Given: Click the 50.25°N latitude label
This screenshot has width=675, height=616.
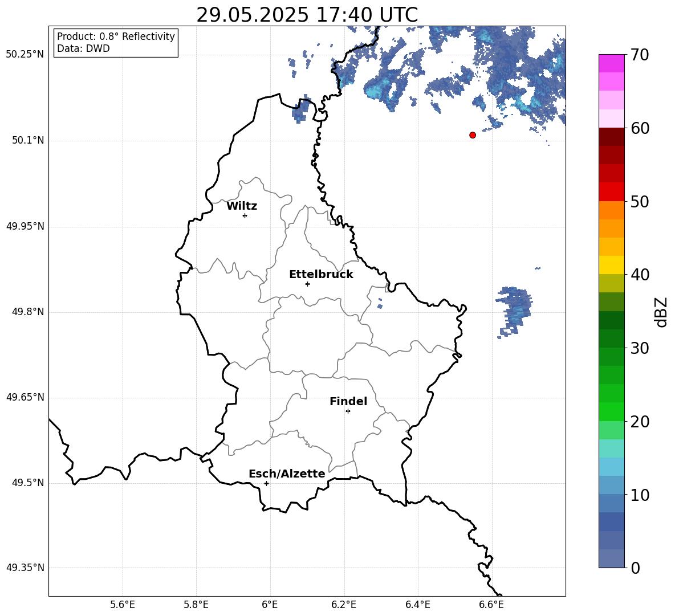Looking at the screenshot, I should 25,55.
